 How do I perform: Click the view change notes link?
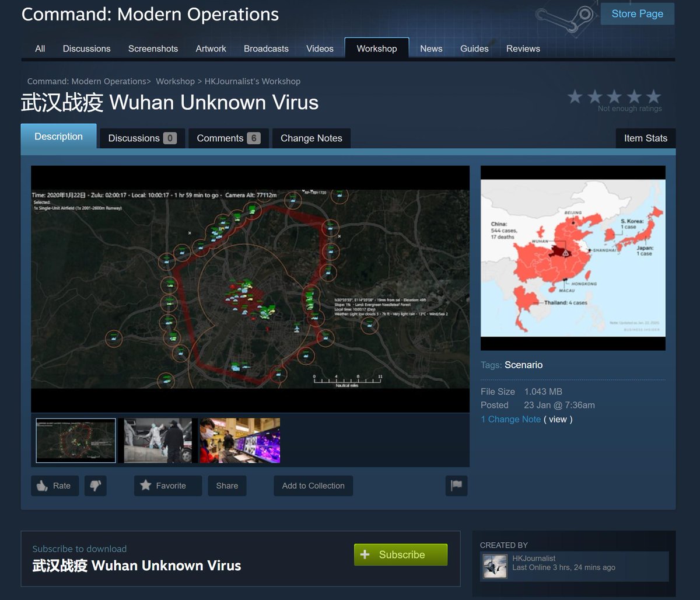pyautogui.click(x=558, y=419)
